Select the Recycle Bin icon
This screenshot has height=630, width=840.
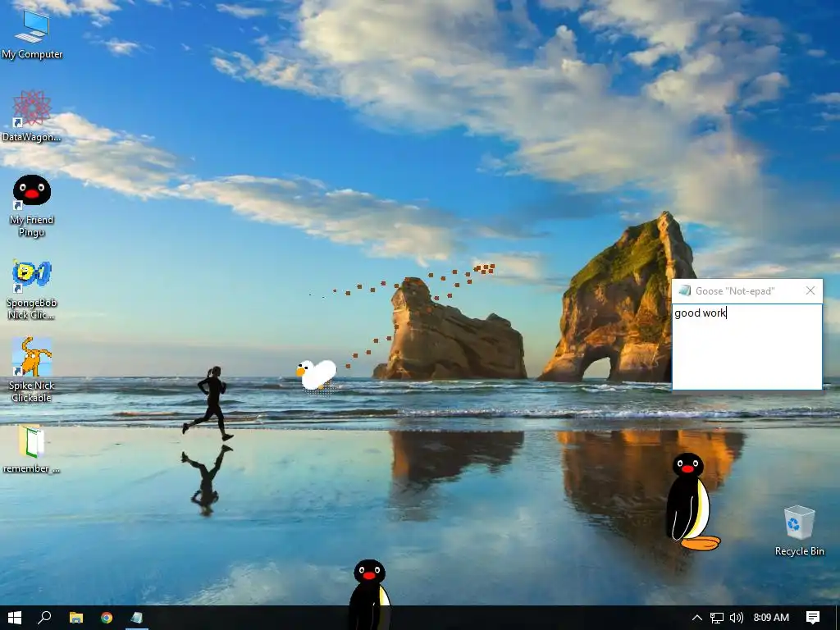799,531
